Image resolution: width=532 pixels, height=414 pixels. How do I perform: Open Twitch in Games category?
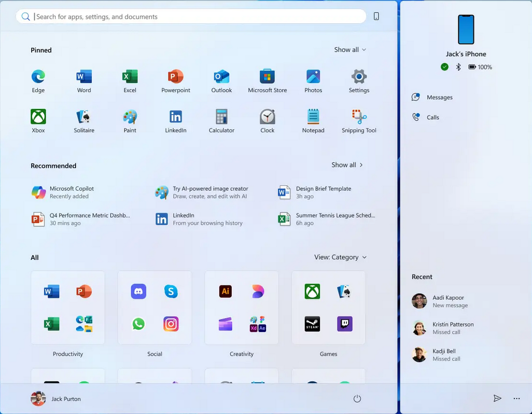coord(345,324)
